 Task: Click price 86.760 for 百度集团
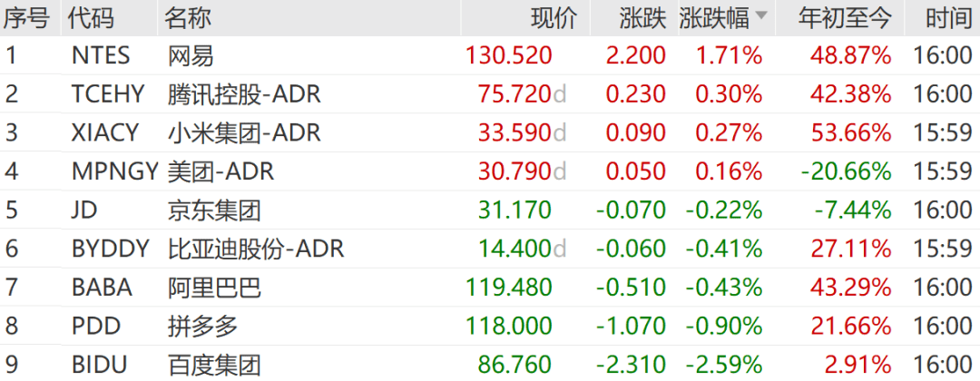tap(515, 364)
